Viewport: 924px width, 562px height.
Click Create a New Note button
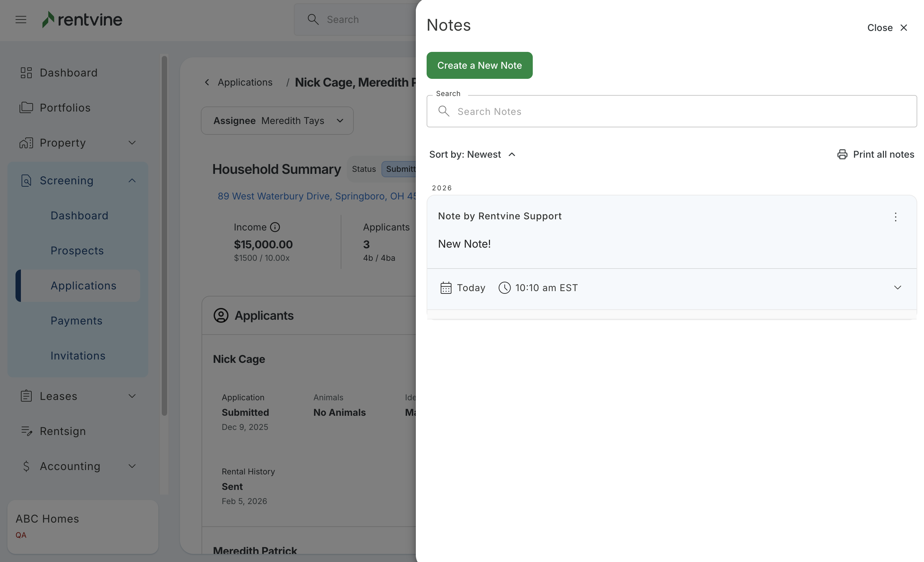[x=479, y=65]
